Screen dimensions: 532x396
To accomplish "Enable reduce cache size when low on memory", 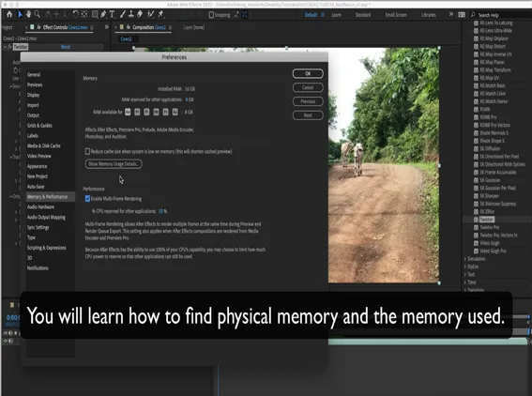I will coord(87,151).
